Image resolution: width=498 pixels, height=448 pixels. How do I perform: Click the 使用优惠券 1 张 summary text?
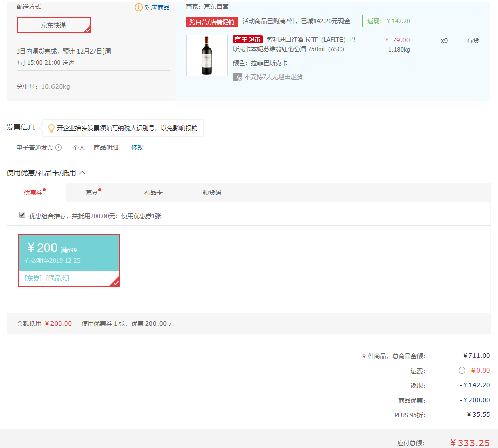[x=128, y=324]
